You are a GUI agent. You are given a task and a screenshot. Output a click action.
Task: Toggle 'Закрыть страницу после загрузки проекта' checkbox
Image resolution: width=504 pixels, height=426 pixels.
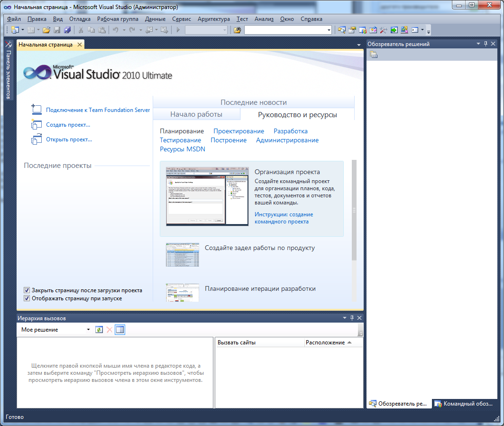point(27,290)
